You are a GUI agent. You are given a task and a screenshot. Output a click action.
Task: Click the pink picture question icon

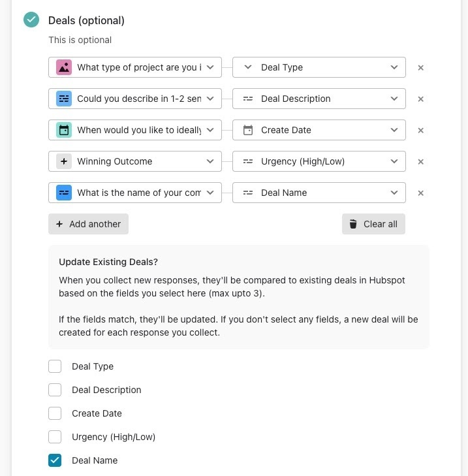pyautogui.click(x=64, y=67)
